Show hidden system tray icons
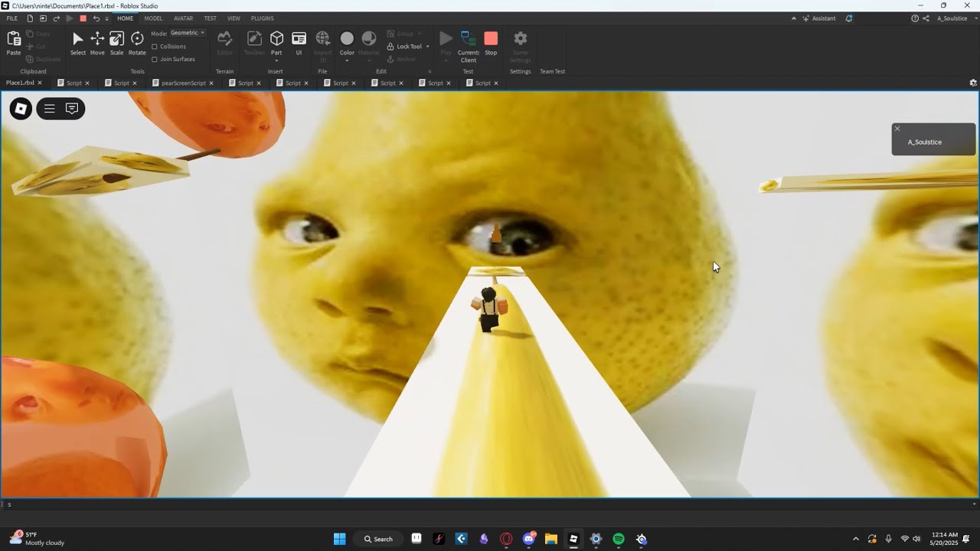Image resolution: width=980 pixels, height=551 pixels. (855, 539)
